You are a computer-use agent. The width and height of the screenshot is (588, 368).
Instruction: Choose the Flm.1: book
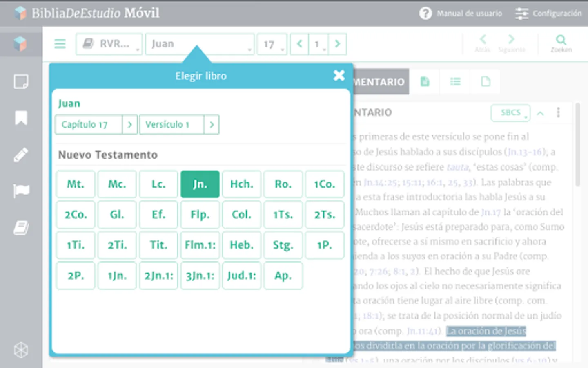pos(200,245)
